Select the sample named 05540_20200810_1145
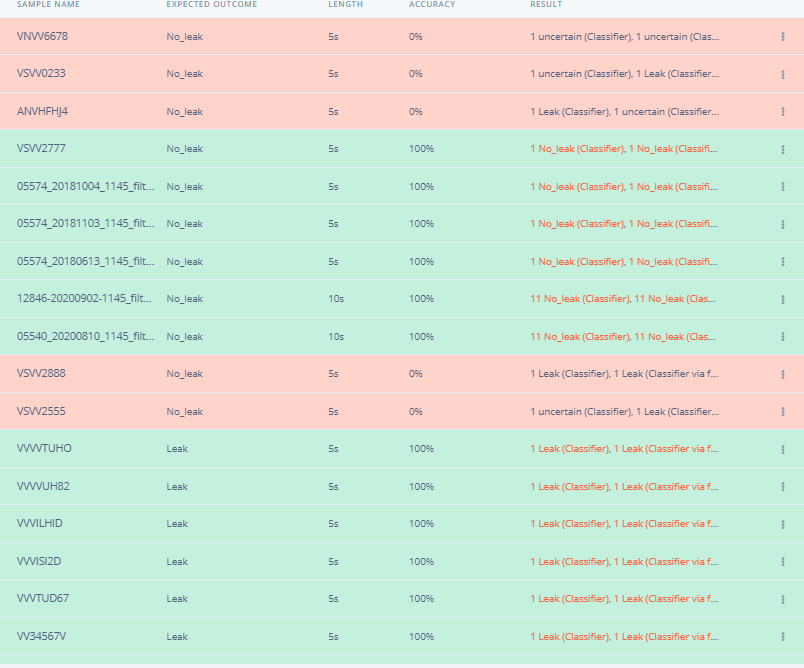 point(85,336)
